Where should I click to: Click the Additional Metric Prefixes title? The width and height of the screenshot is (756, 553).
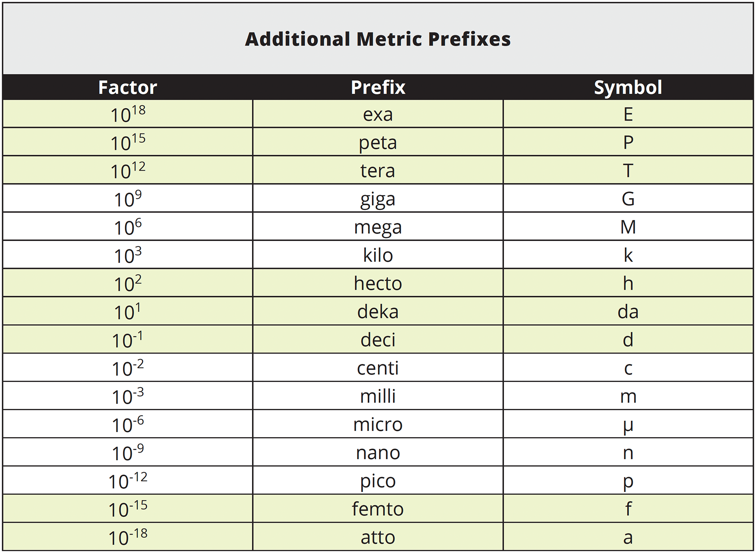(378, 39)
